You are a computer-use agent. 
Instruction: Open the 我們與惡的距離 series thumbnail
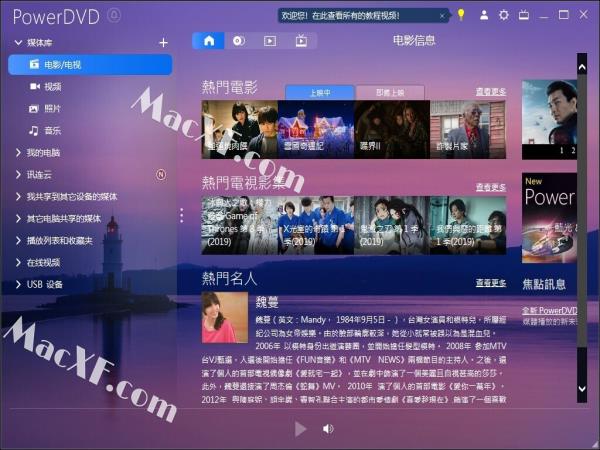(x=468, y=225)
